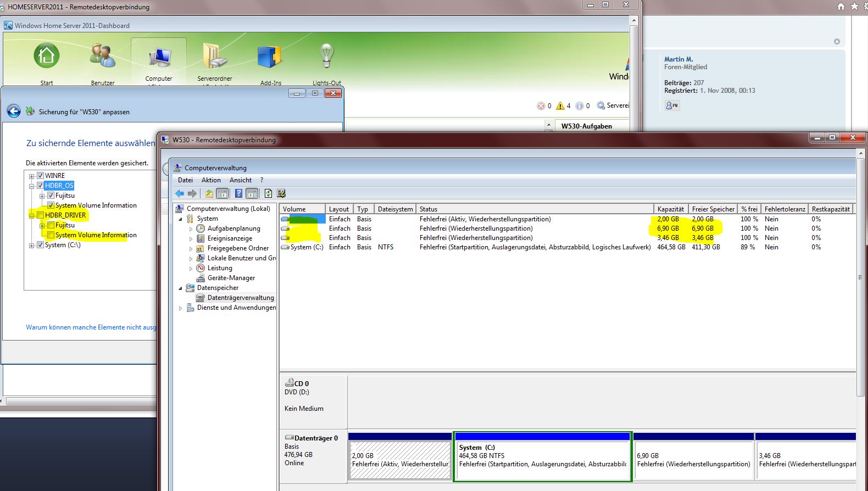Click the yellow warnings alert icon showing 4
The width and height of the screenshot is (868, 491).
click(x=560, y=106)
